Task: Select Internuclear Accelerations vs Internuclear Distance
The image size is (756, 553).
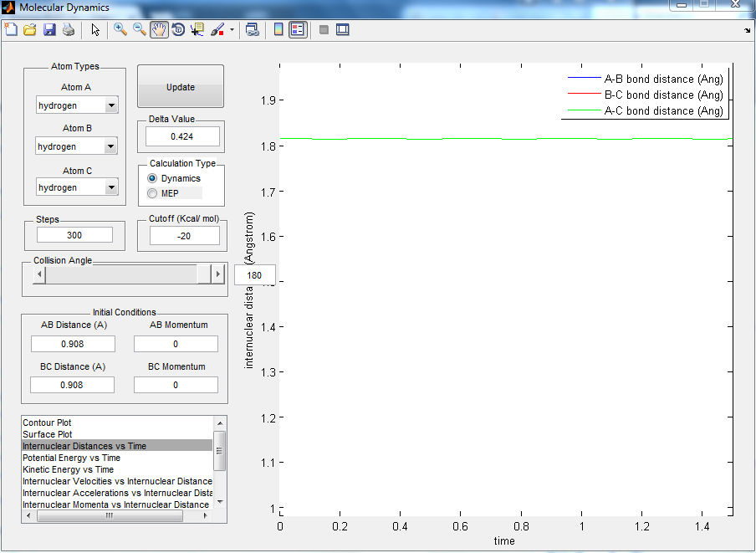Action: pyautogui.click(x=117, y=493)
